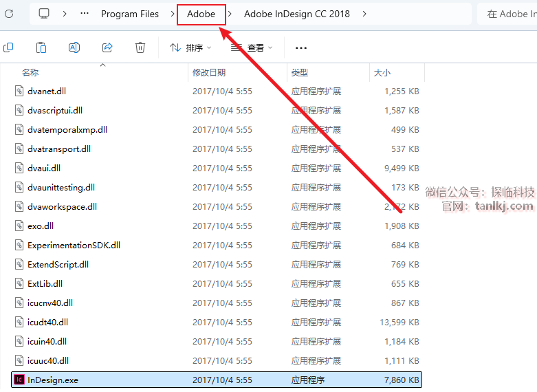The width and height of the screenshot is (537, 392).
Task: Click the share icon in toolbar
Action: click(107, 47)
